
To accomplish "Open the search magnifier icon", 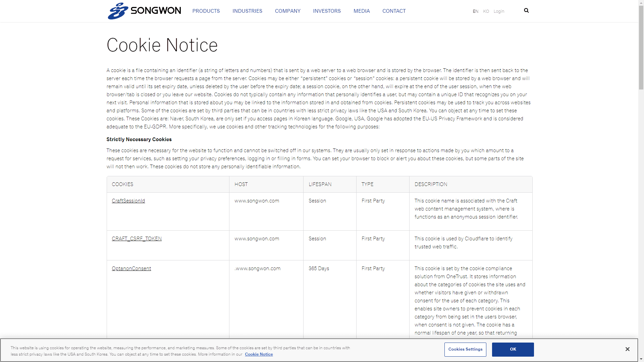I will [x=526, y=11].
